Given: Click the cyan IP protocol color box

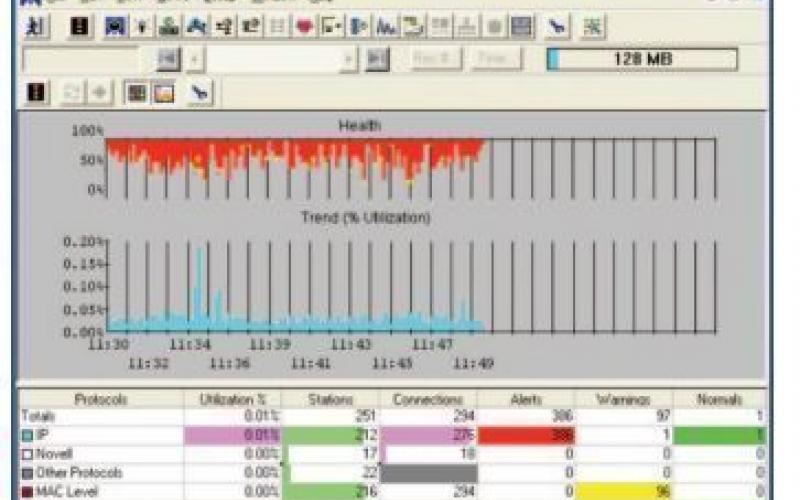Looking at the screenshot, I should (26, 435).
